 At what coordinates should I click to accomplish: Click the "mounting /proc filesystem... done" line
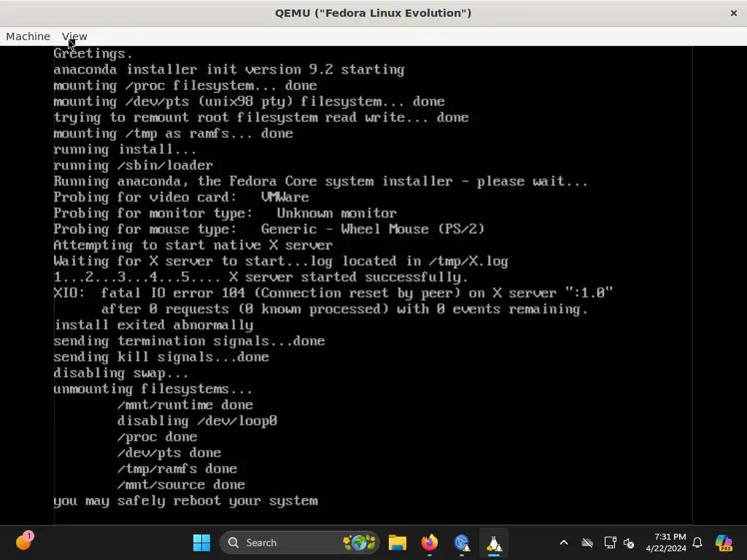pyautogui.click(x=185, y=86)
